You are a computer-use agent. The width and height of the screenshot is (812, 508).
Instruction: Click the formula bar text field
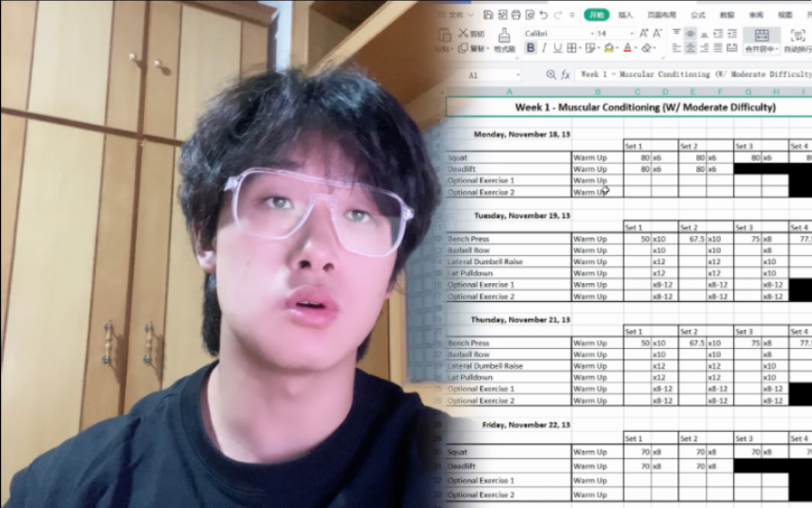693,74
